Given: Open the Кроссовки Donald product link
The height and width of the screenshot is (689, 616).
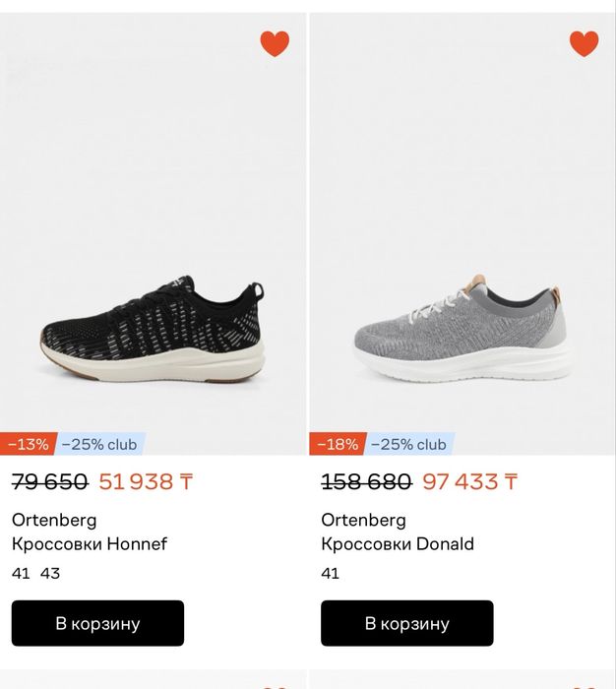Looking at the screenshot, I should (398, 543).
